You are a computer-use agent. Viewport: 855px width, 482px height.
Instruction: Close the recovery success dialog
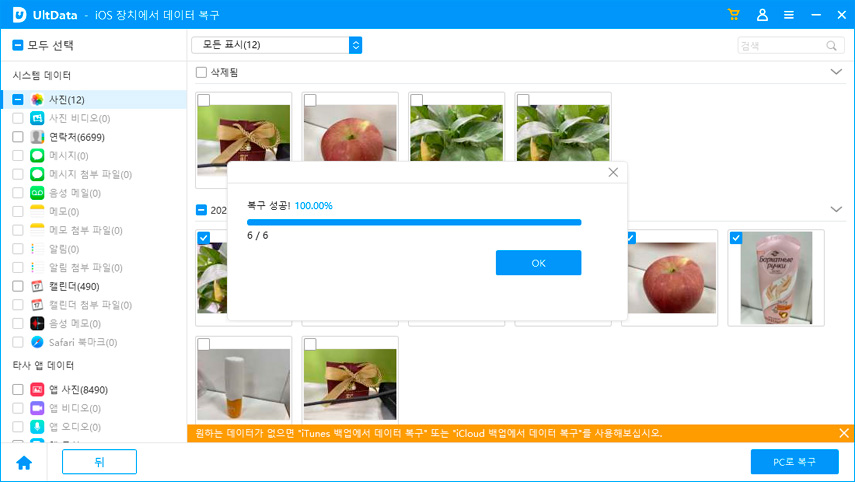[x=613, y=172]
